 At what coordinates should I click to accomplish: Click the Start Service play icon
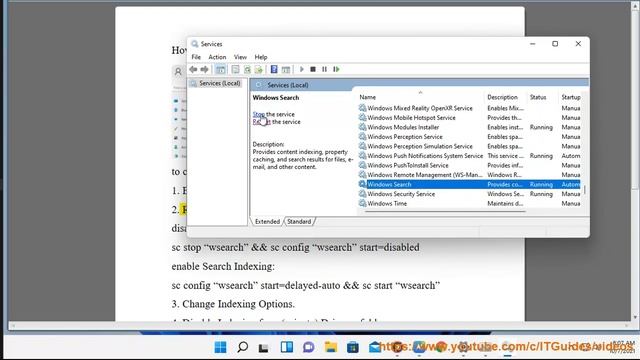point(302,69)
